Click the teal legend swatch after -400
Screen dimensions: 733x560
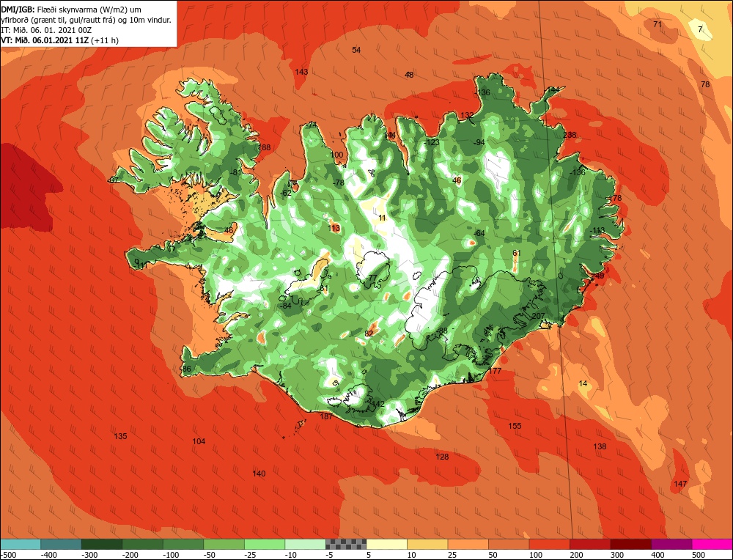click(61, 544)
